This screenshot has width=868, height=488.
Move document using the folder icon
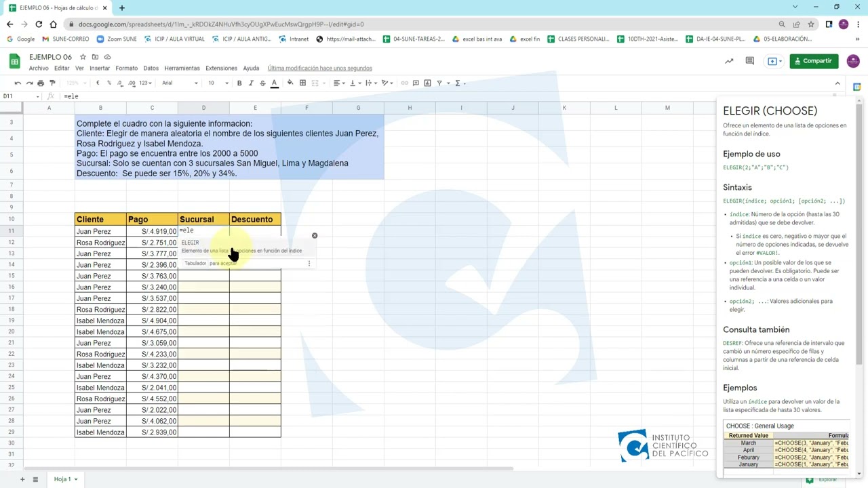point(95,57)
